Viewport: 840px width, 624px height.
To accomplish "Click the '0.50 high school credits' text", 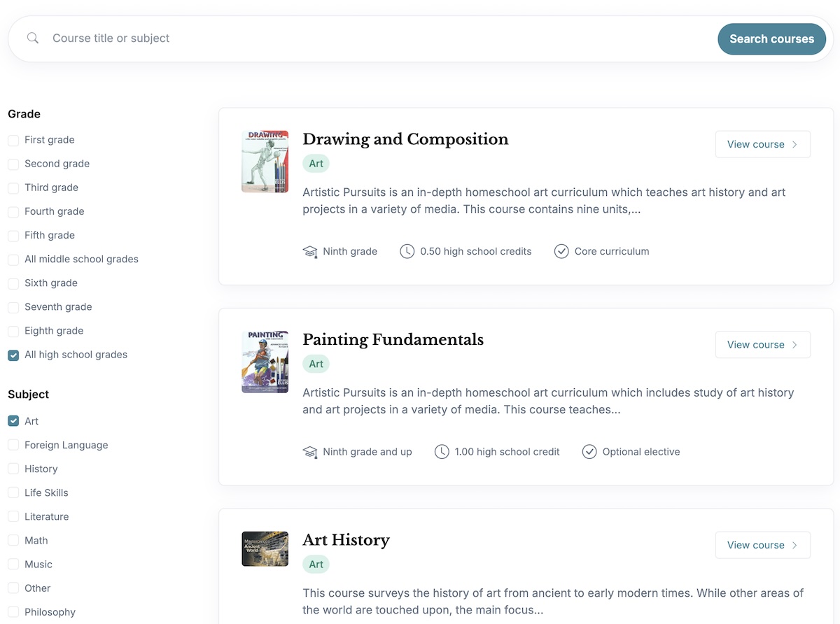I will tap(476, 251).
